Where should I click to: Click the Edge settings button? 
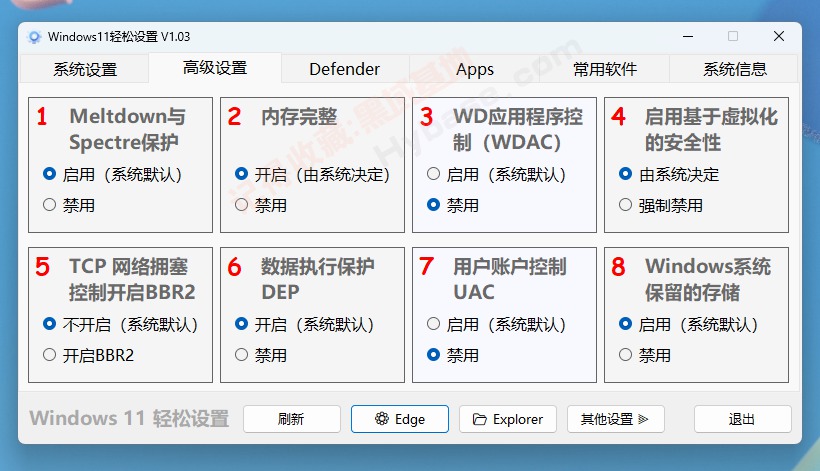400,419
